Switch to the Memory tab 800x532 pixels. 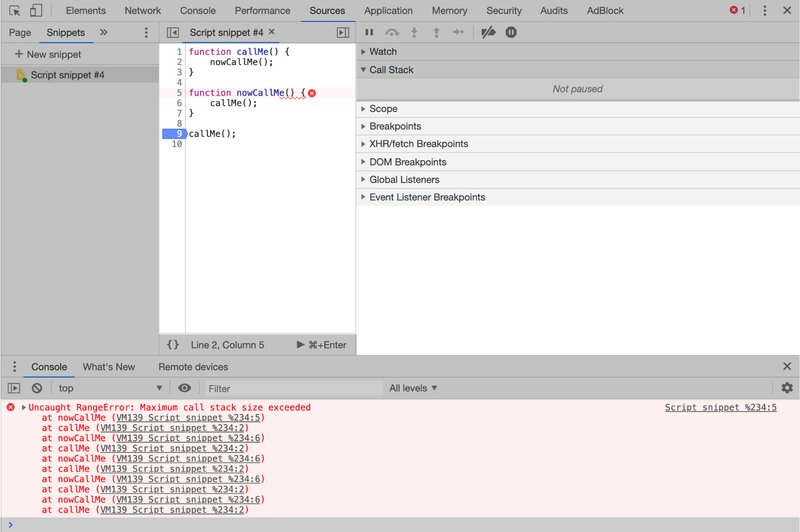click(x=449, y=10)
